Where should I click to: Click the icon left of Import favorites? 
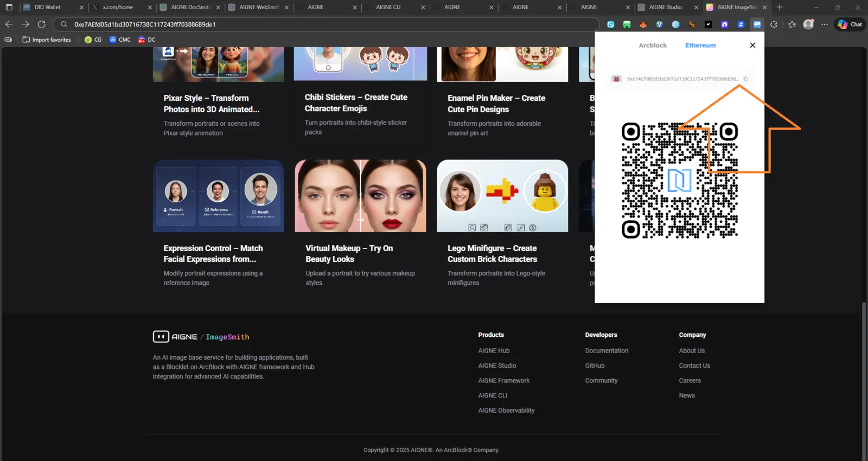point(8,40)
